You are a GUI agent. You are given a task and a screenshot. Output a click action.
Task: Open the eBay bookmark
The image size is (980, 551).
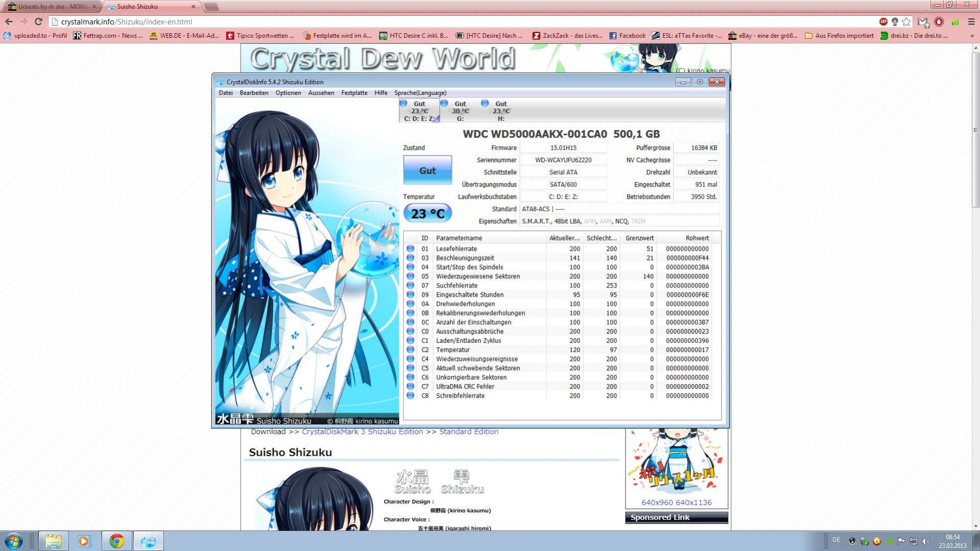point(763,36)
